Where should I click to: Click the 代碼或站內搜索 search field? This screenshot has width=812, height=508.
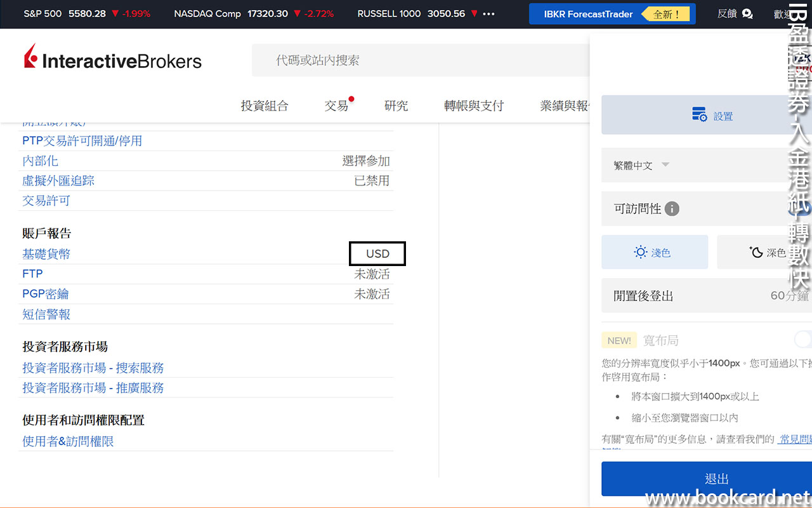tap(419, 60)
